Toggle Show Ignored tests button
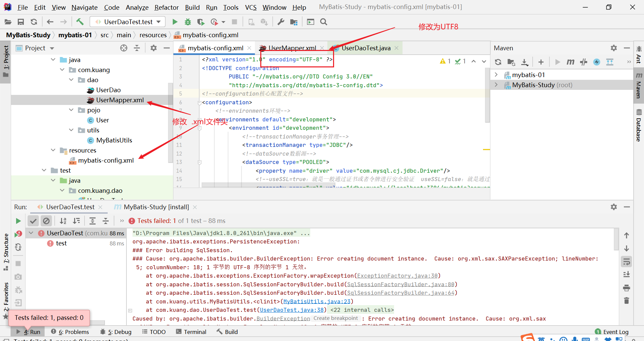Viewport: 644px width, 341px height. (x=46, y=221)
